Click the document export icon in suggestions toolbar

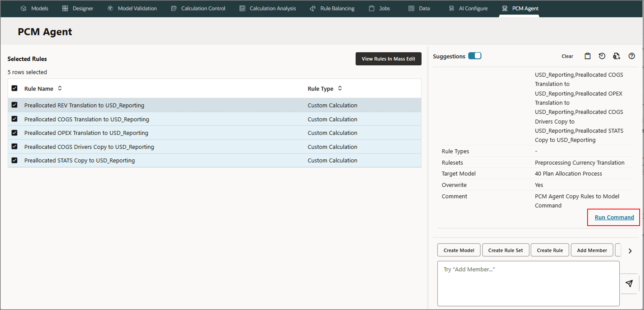(x=617, y=56)
